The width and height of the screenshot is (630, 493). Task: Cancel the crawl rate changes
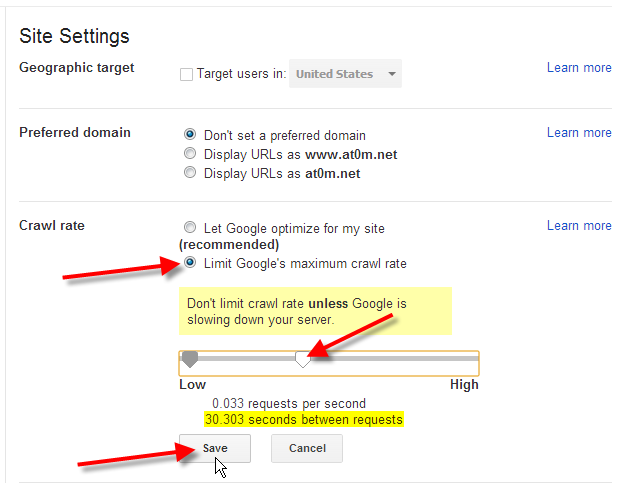pos(306,448)
